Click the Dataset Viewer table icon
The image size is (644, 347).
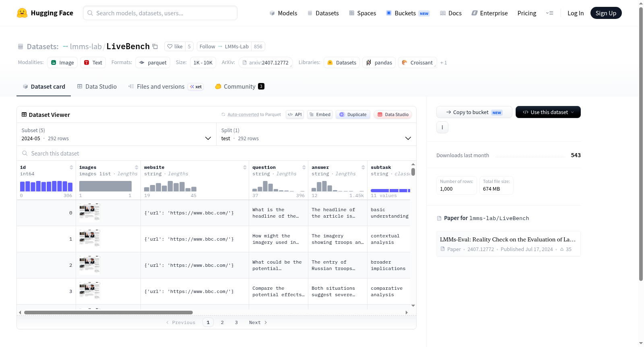coord(24,115)
